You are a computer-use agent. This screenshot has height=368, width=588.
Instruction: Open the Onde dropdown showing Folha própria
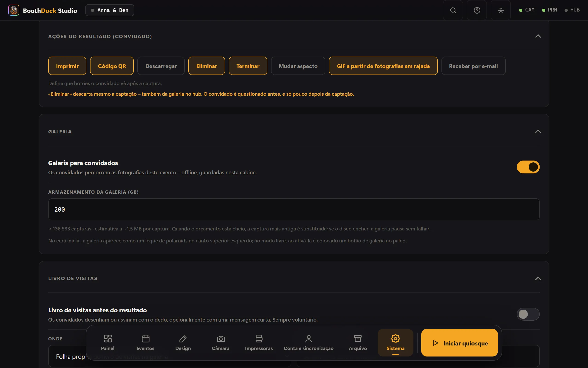(170, 356)
